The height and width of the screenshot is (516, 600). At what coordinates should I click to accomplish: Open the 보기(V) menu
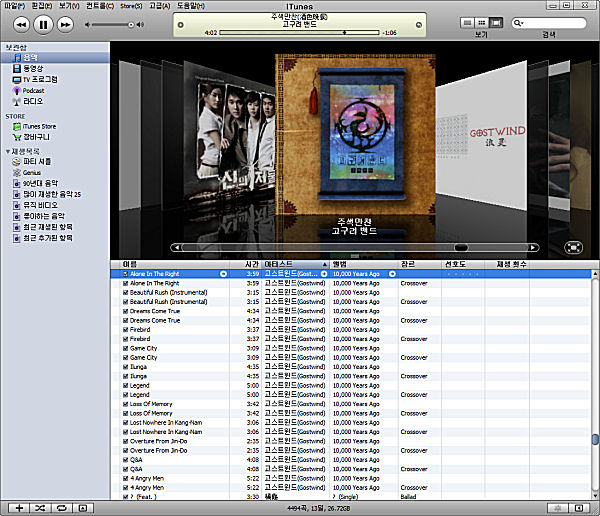(x=69, y=6)
